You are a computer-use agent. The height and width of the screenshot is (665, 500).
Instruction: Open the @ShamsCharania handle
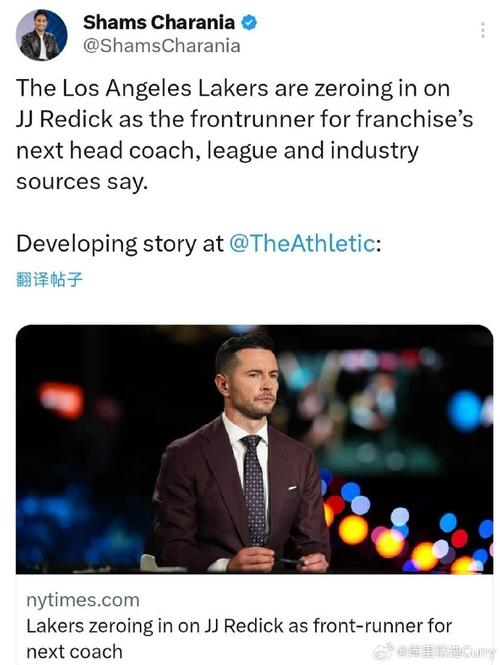(x=162, y=46)
